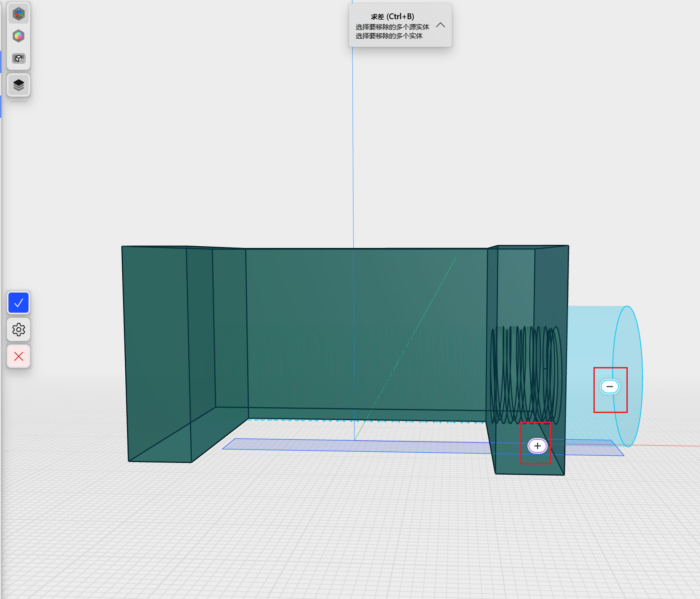Screen dimensions: 700x599
Task: Click the display mode cube icon
Action: pos(19,58)
